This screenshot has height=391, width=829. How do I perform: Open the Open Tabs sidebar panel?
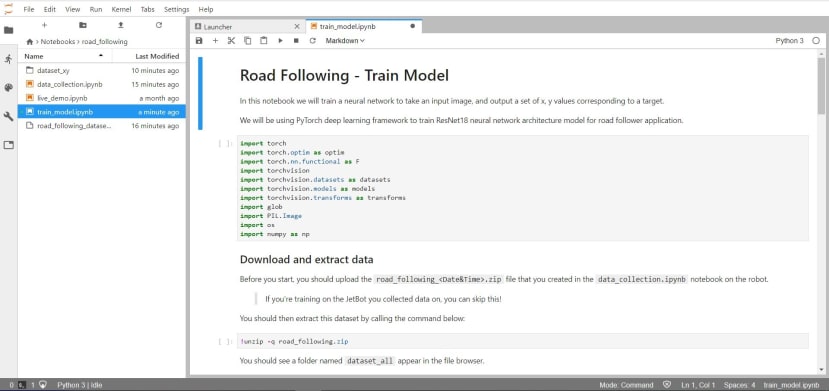[x=8, y=145]
